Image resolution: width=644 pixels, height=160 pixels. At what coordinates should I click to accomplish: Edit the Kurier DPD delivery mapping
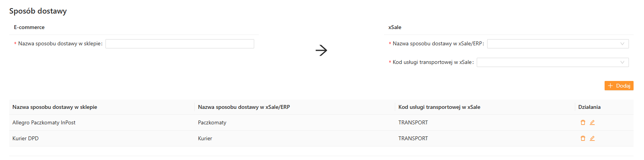[x=592, y=138]
